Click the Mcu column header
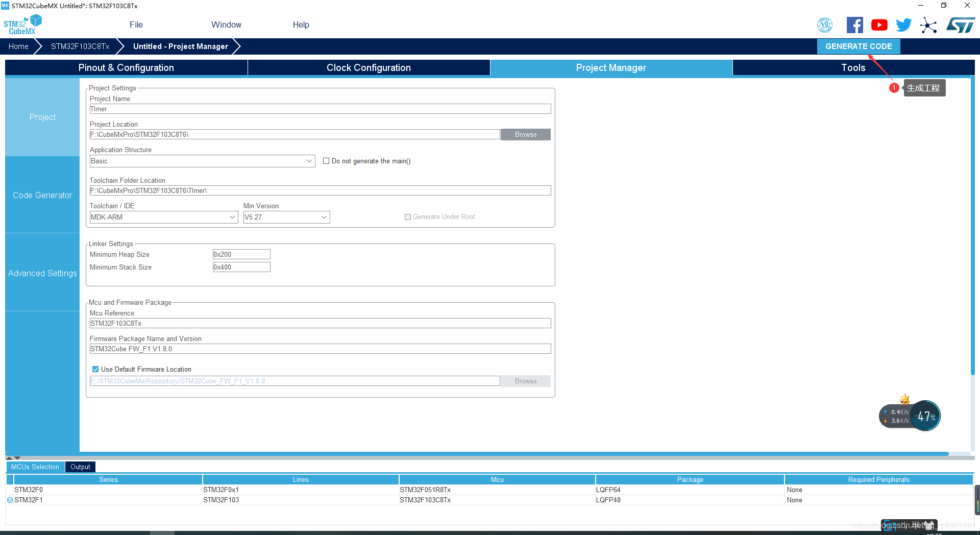The height and width of the screenshot is (535, 980). [x=497, y=479]
